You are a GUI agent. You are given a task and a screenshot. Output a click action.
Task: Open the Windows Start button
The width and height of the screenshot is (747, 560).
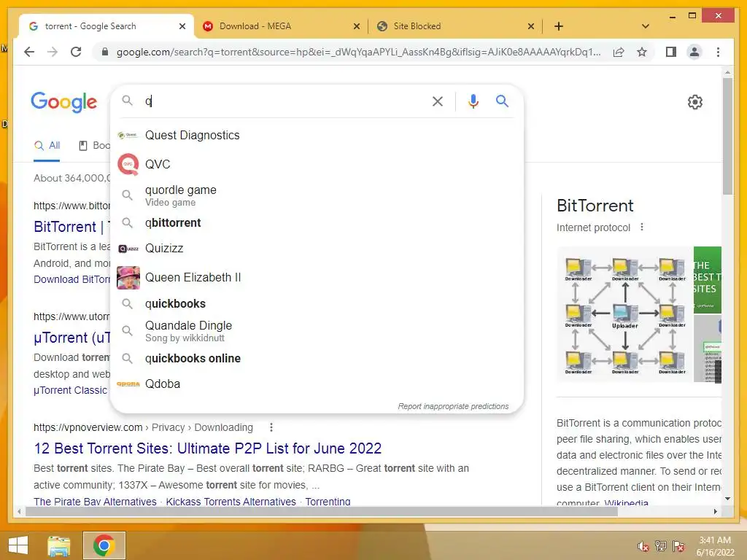(18, 545)
